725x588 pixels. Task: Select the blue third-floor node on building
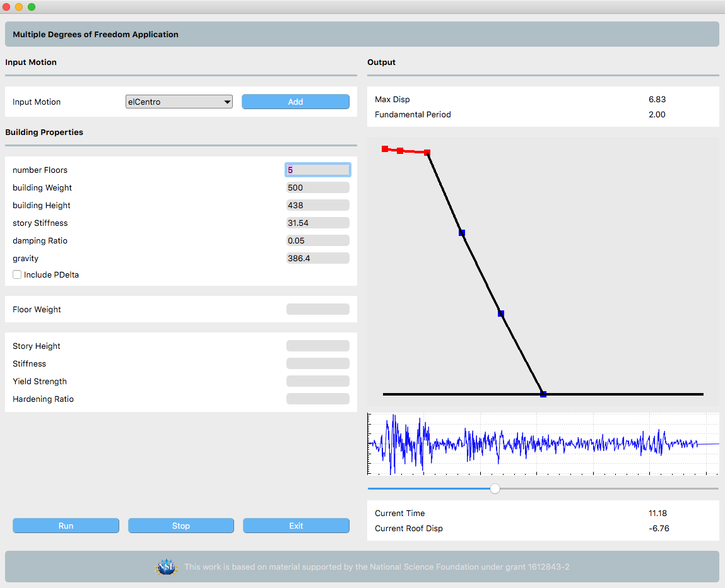(461, 233)
